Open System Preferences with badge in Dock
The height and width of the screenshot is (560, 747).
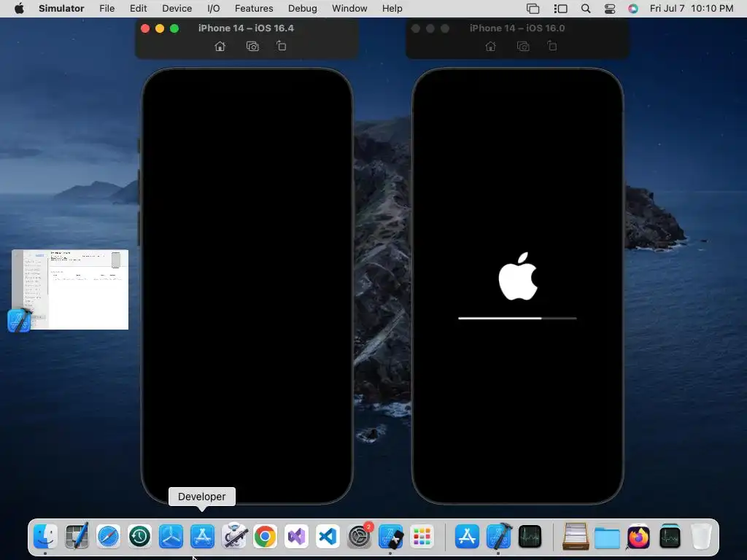[x=360, y=536]
